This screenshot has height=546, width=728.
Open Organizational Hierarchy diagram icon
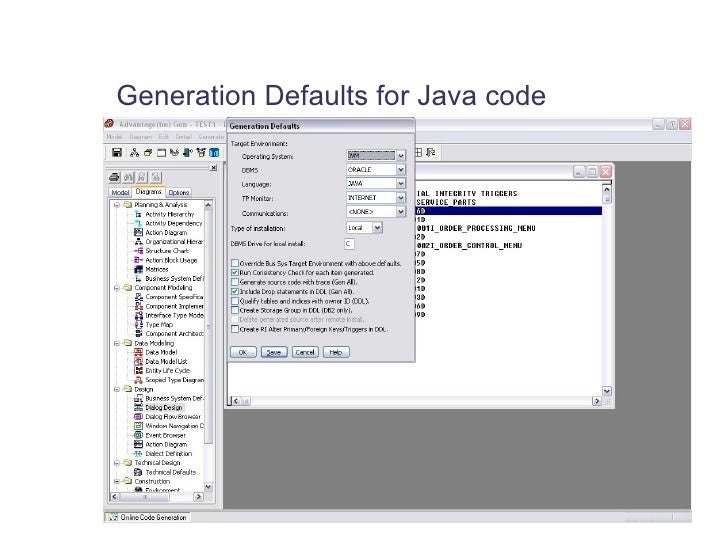[138, 241]
